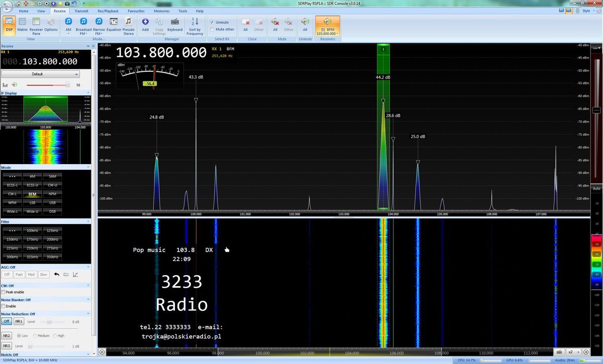Sort receivers by frequency

195,26
